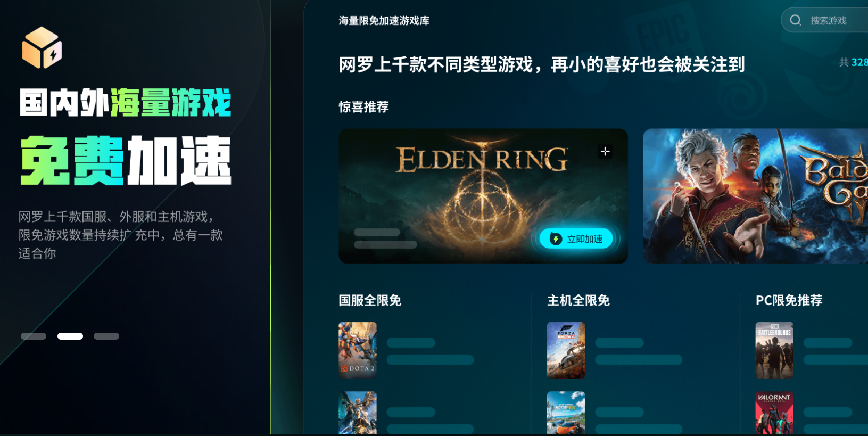The image size is (868, 436).
Task: Open the Elden Ring banner card
Action: (483, 196)
